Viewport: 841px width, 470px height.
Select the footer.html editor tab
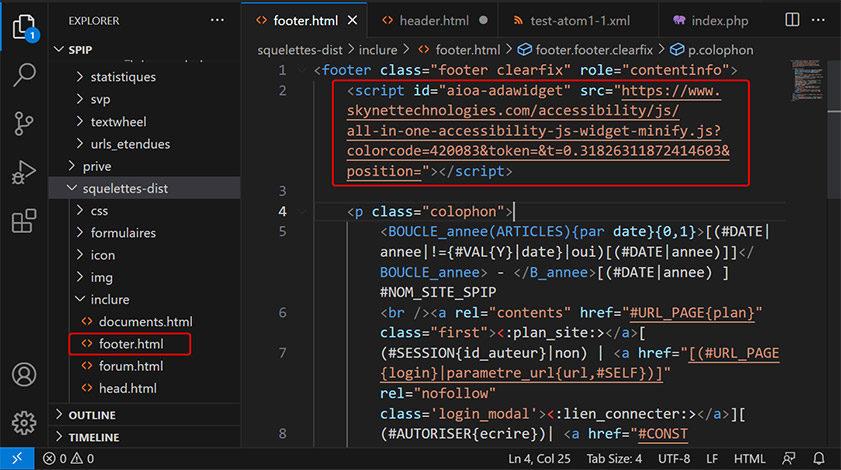(306, 20)
